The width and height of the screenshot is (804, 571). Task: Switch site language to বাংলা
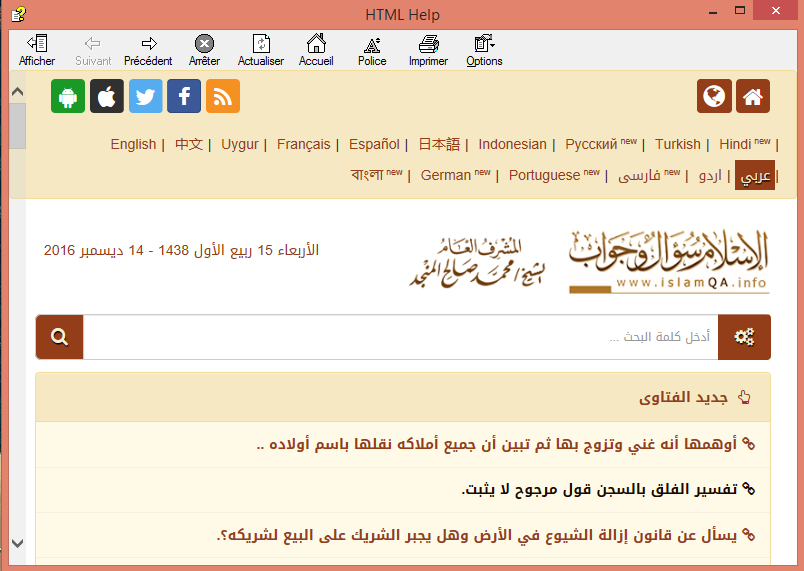pyautogui.click(x=367, y=175)
